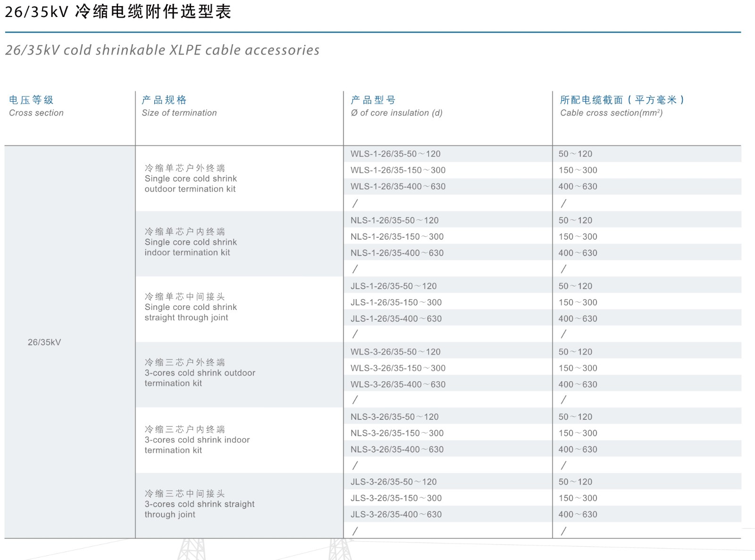Click '3-cores cold shrink outdoor termination kit'
Viewport: 755px width, 560px height.
point(200,373)
